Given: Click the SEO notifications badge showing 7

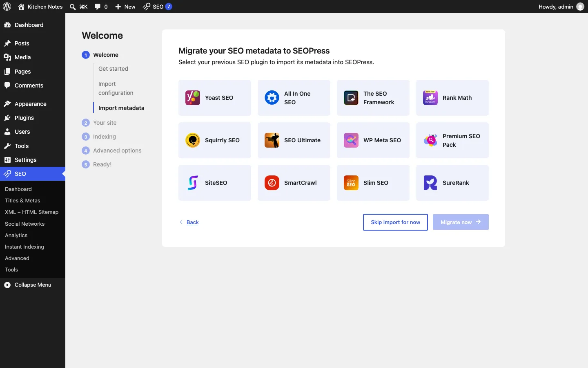Looking at the screenshot, I should 169,7.
